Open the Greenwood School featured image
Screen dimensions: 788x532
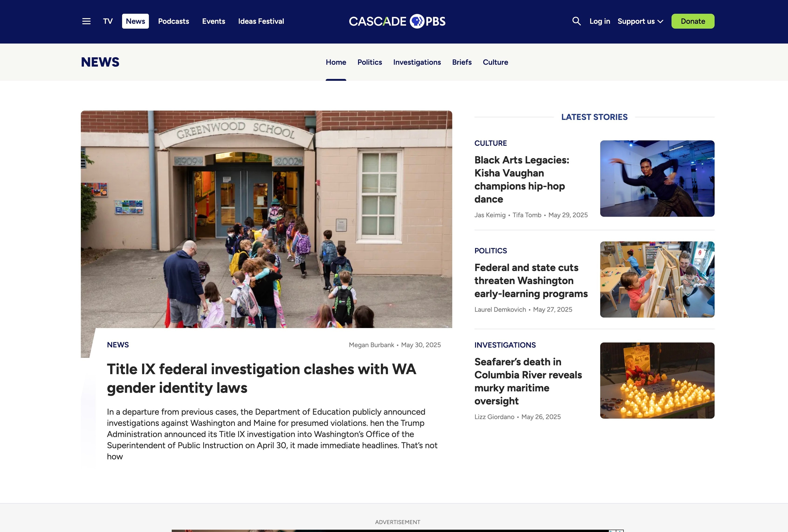[x=266, y=219]
